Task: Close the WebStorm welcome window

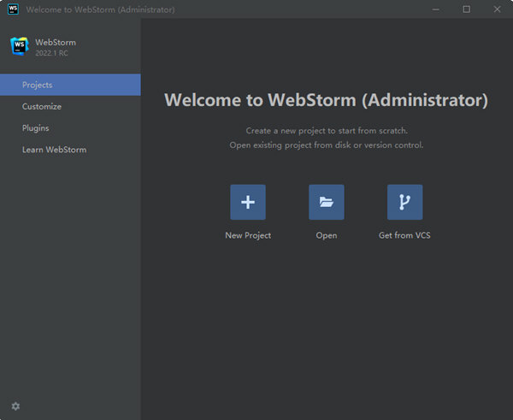Action: 497,9
